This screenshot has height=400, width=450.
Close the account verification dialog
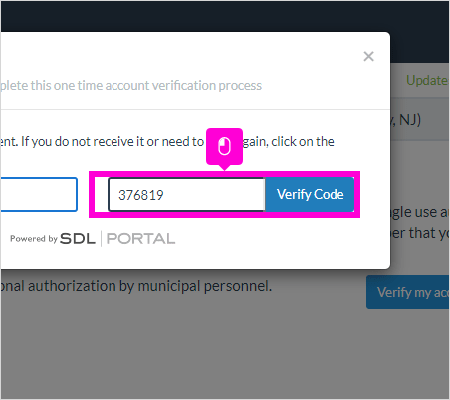tap(368, 56)
